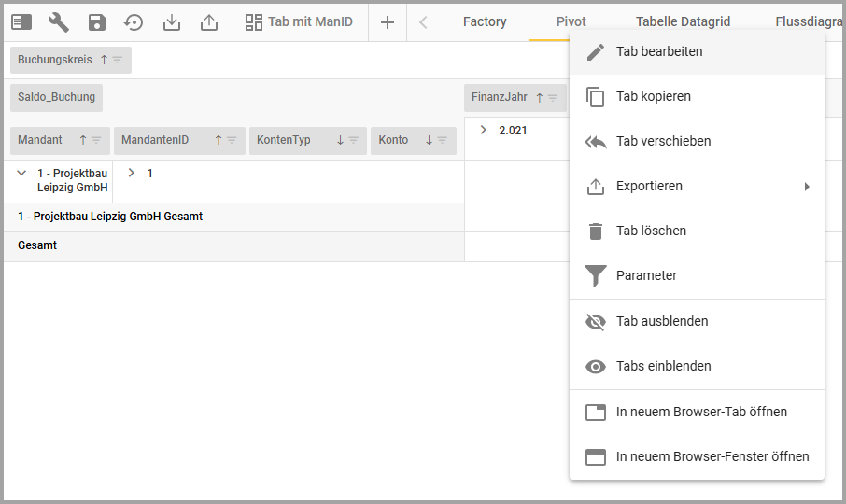Click the save disk icon
Image resolution: width=846 pixels, height=504 pixels.
pos(97,22)
